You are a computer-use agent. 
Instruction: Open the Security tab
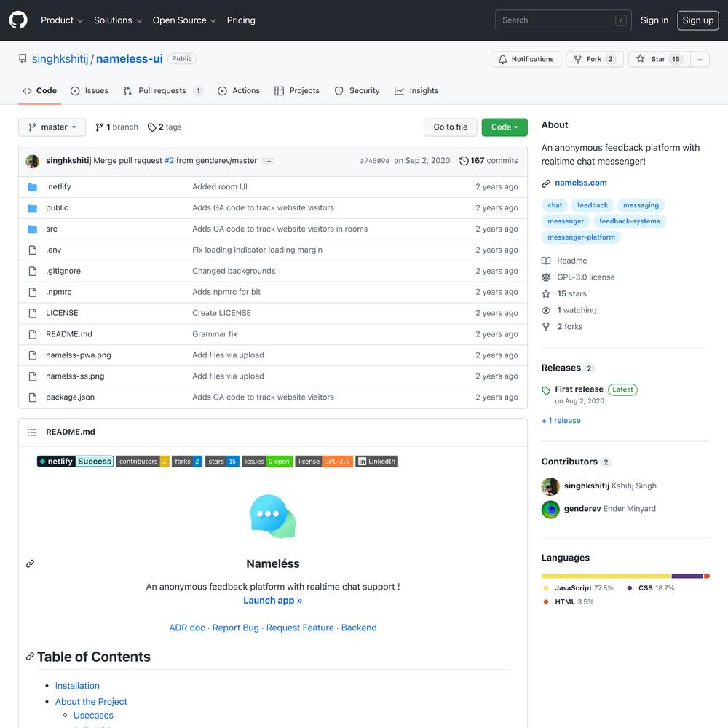[357, 90]
